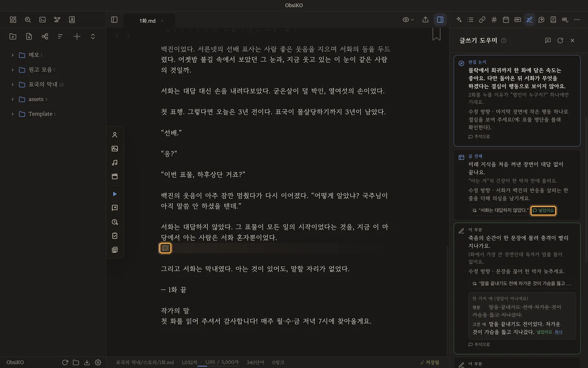Create a new note file

tap(29, 36)
